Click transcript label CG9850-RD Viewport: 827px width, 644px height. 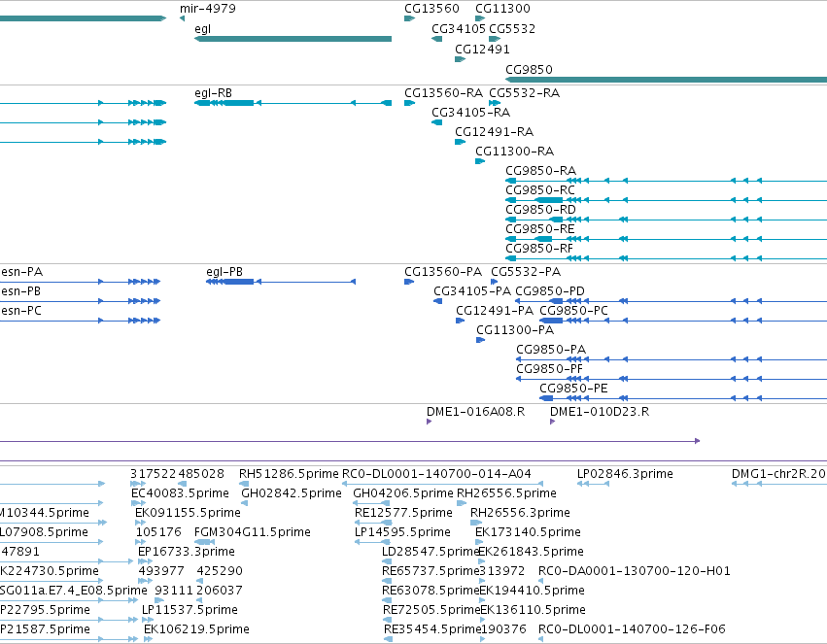(x=540, y=210)
